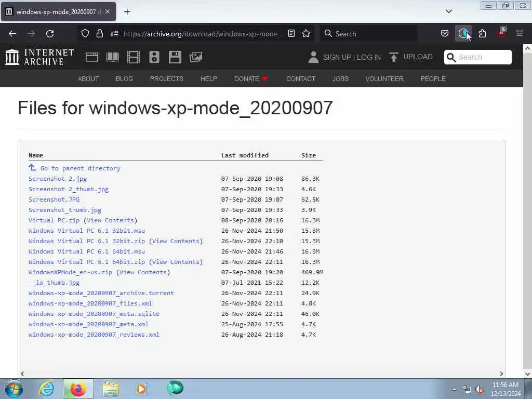
Task: Open the Extensions puzzle icon
Action: coord(482,33)
